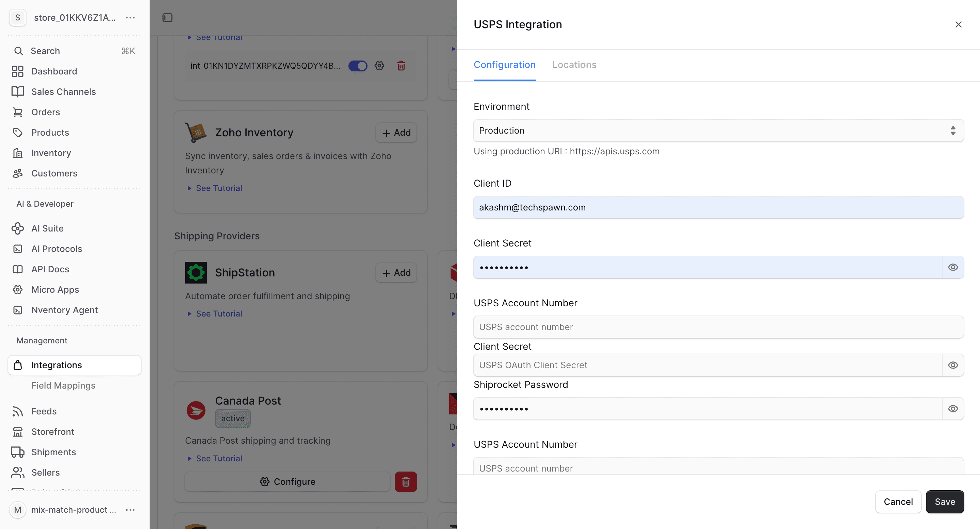
Task: Click Add for ShipStation
Action: tap(396, 273)
